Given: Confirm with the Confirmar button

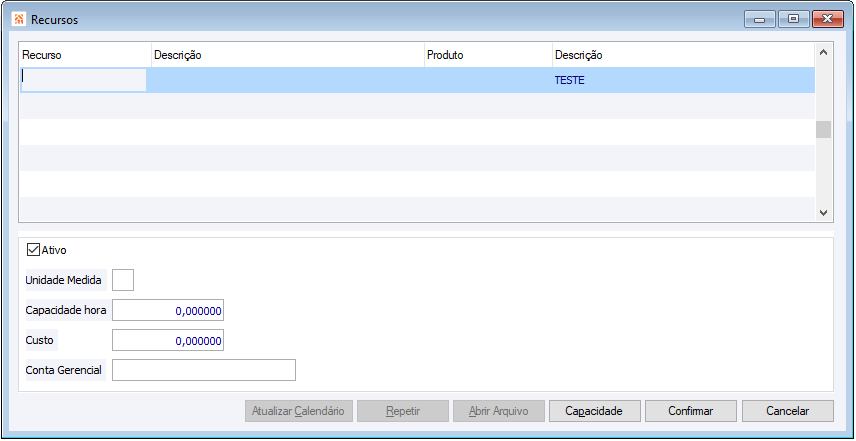Looking at the screenshot, I should click(x=691, y=411).
